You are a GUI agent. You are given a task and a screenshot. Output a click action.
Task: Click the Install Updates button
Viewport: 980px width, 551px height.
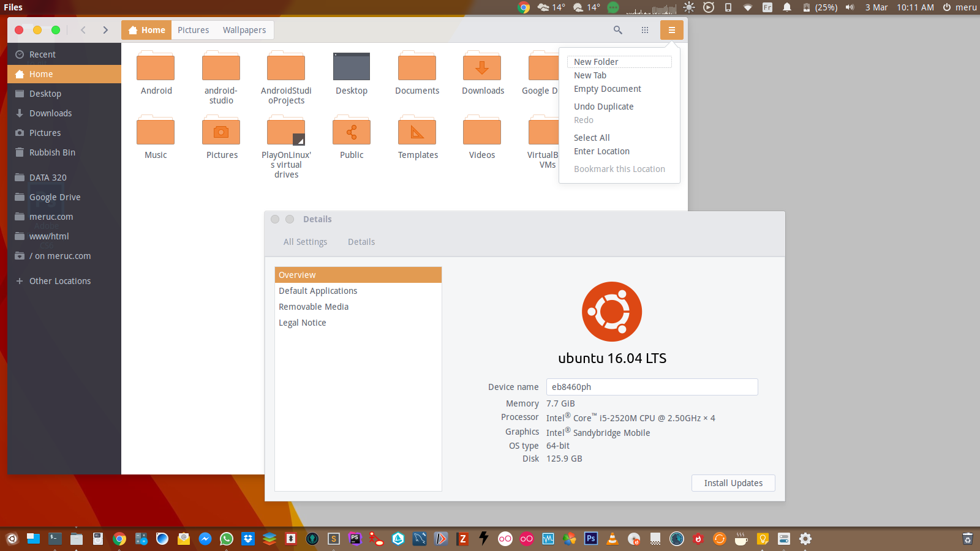733,483
